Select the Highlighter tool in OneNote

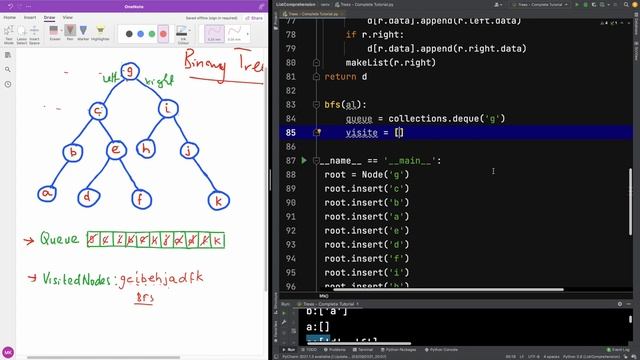100,33
